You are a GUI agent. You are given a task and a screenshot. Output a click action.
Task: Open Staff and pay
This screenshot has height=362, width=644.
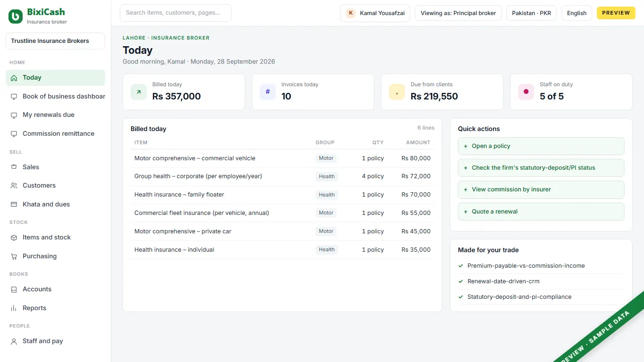coord(55,341)
